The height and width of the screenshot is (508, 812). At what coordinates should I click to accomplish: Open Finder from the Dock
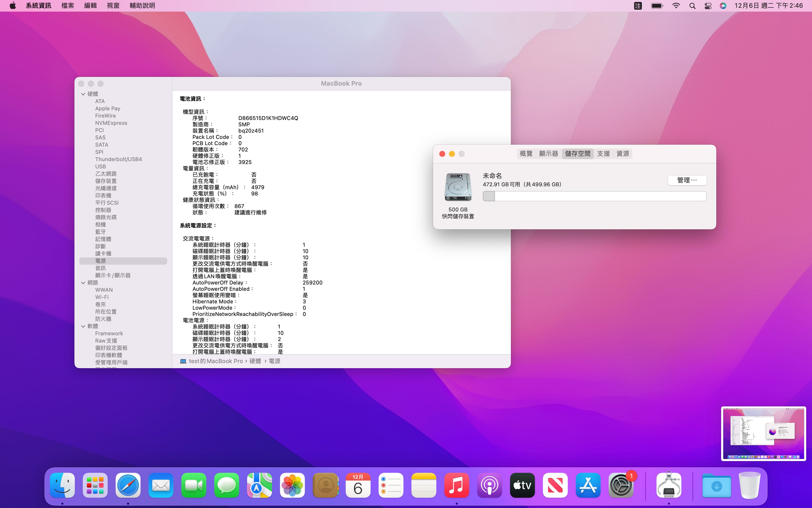[x=62, y=485]
